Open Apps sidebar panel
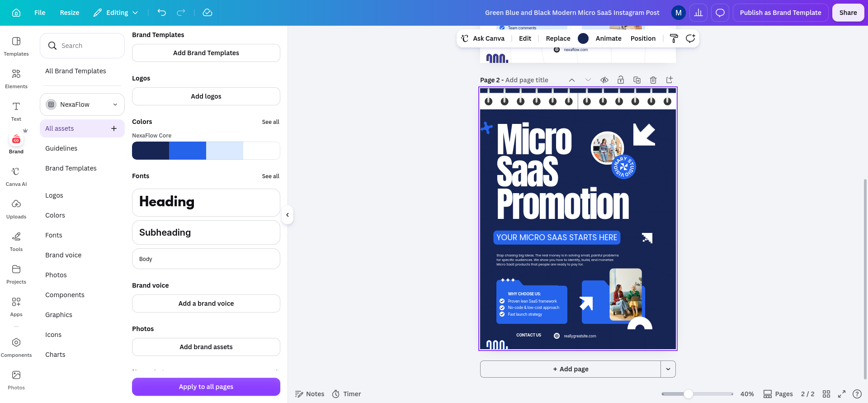The image size is (868, 403). click(x=16, y=307)
